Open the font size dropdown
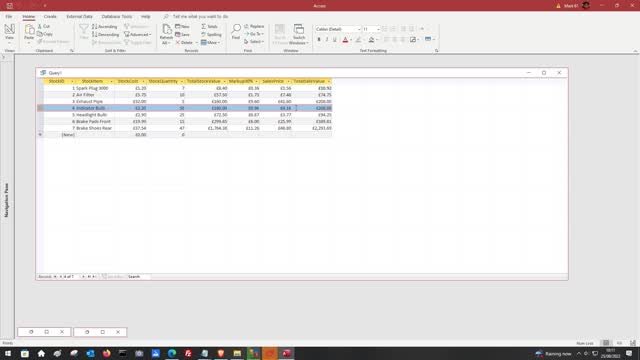Image resolution: width=640 pixels, height=360 pixels. [378, 29]
